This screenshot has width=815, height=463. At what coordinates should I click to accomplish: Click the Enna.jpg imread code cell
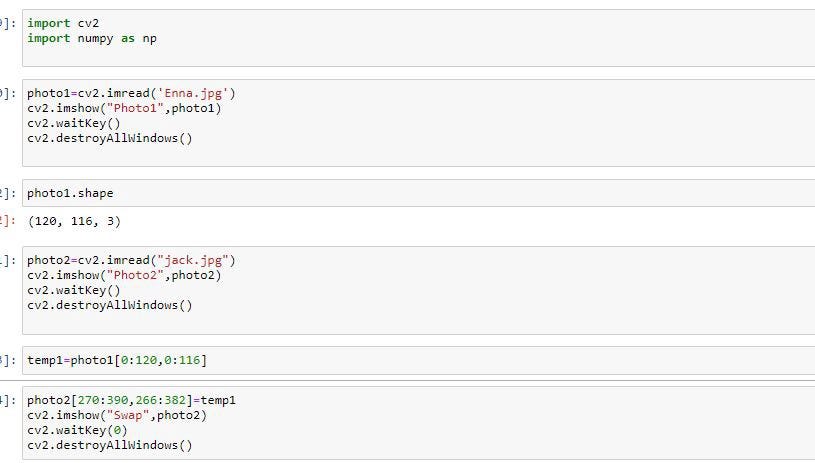click(418, 123)
